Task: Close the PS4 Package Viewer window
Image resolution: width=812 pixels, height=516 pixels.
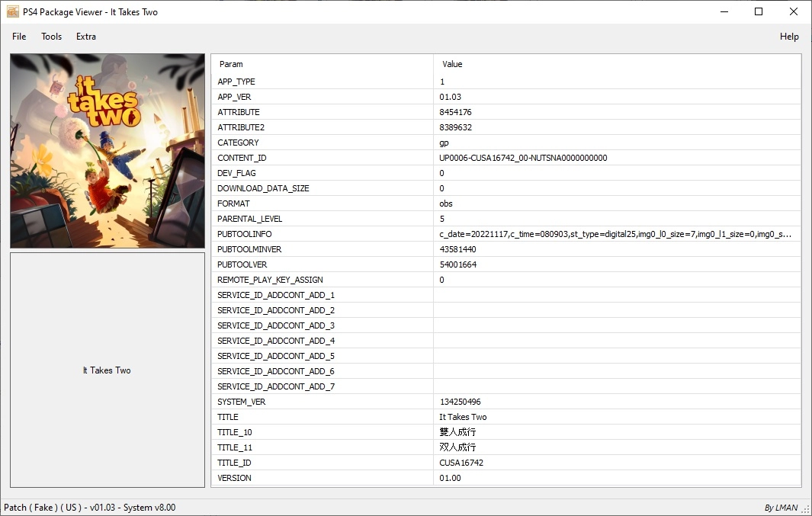Action: click(794, 11)
